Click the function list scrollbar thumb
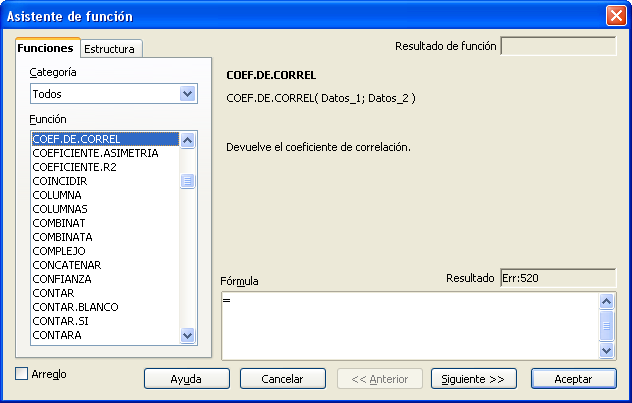 coord(187,181)
